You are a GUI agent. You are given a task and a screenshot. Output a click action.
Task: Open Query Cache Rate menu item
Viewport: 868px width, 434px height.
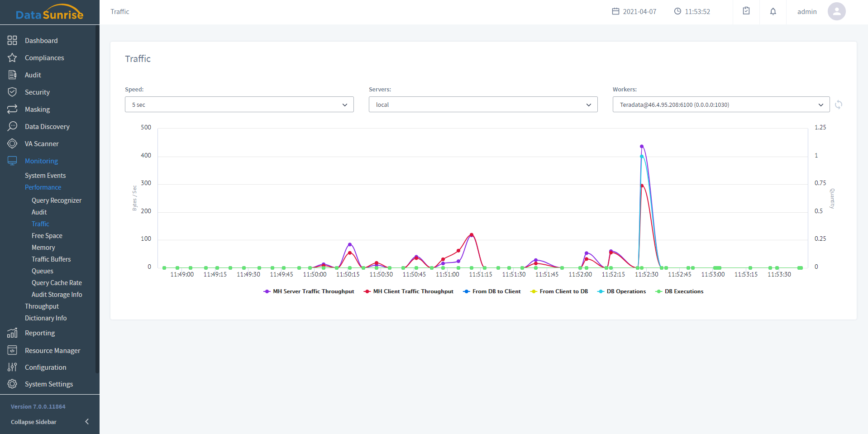point(57,283)
